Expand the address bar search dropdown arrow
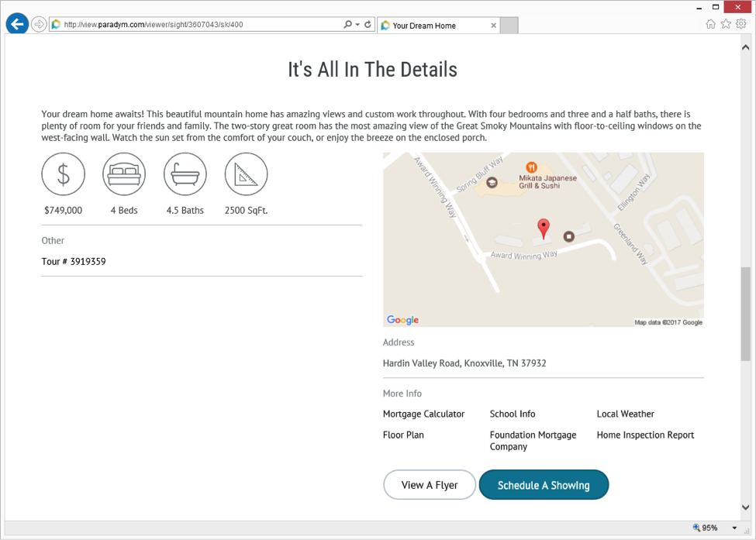This screenshot has height=540, width=756. [357, 25]
